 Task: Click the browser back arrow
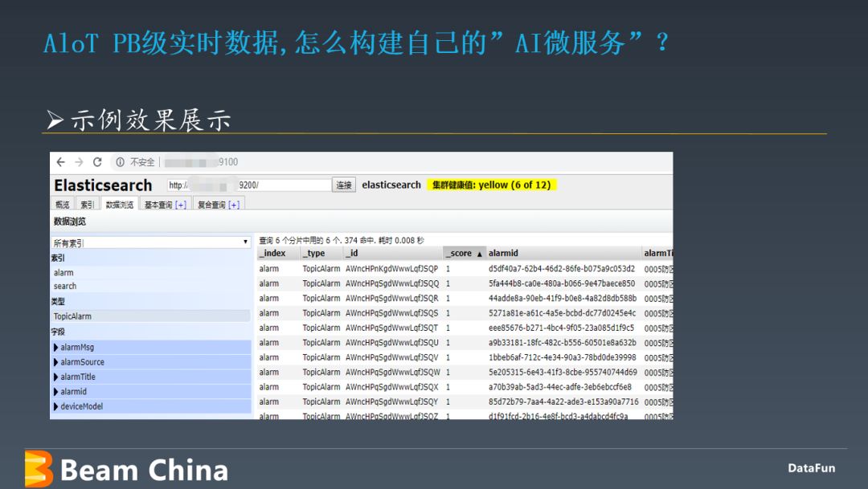point(60,162)
